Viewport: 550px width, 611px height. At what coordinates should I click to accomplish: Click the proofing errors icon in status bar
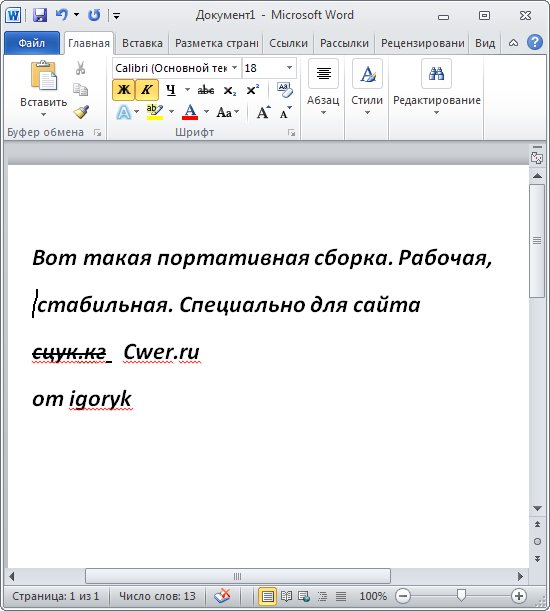tap(222, 596)
